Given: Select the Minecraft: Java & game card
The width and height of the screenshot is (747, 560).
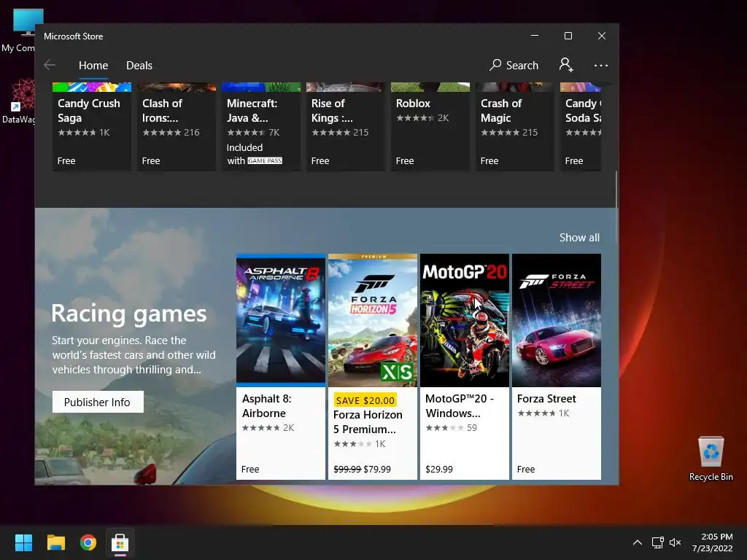Looking at the screenshot, I should [x=261, y=127].
